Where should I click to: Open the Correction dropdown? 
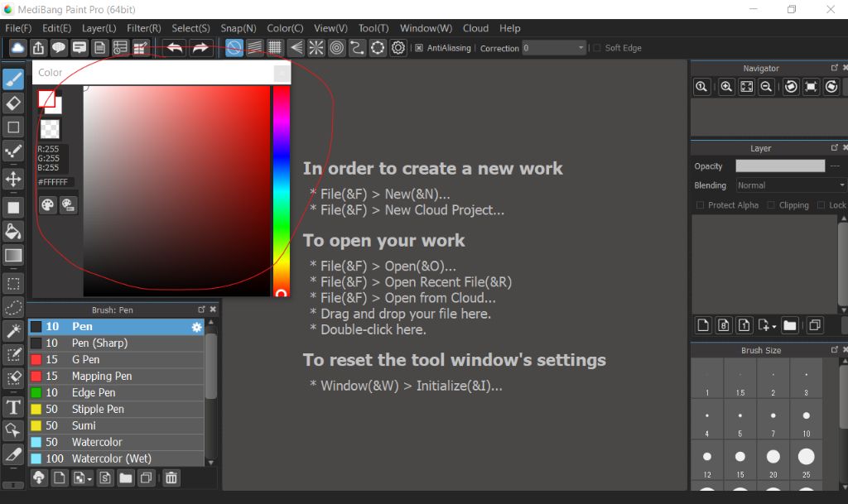click(x=554, y=48)
